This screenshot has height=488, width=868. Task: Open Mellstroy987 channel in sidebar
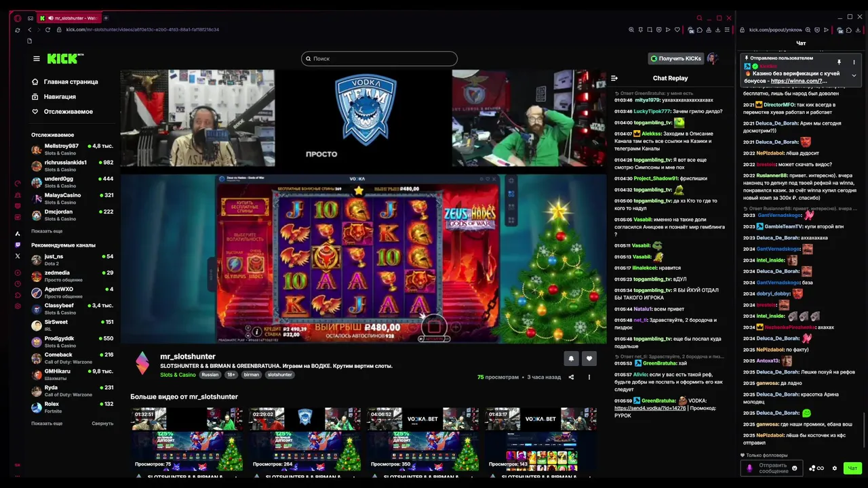[72, 149]
